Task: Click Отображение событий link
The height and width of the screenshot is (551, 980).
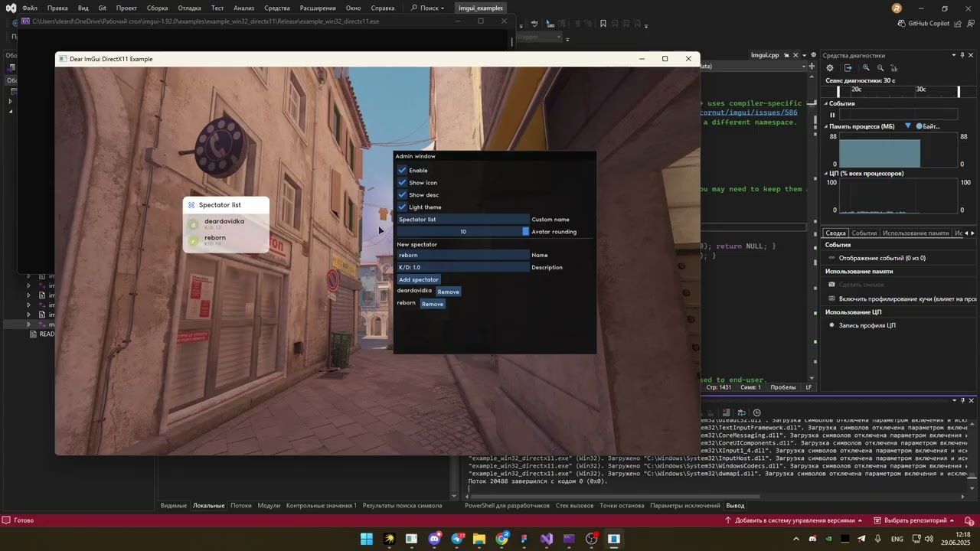Action: (x=882, y=258)
